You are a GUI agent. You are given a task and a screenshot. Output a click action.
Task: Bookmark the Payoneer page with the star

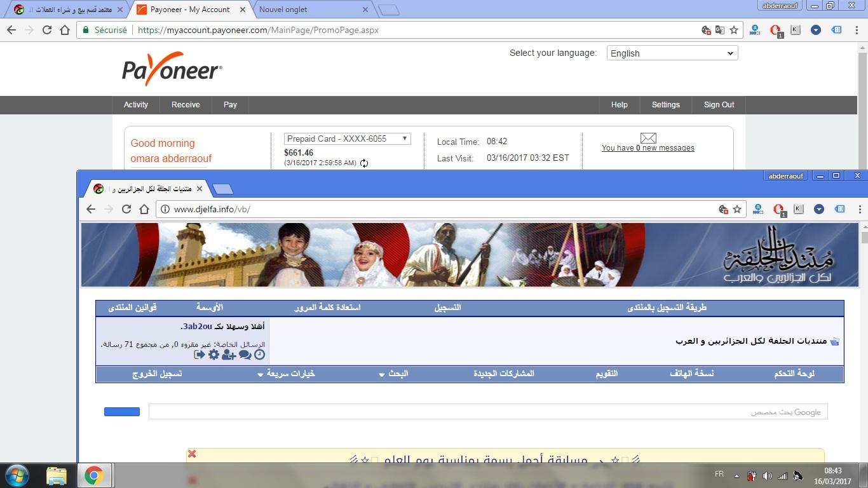tap(734, 30)
